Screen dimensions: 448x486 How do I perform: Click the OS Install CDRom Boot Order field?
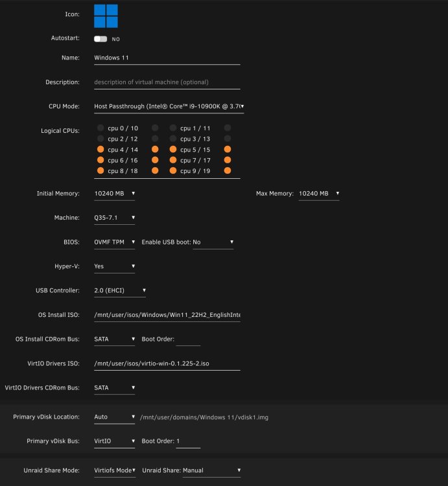[188, 339]
